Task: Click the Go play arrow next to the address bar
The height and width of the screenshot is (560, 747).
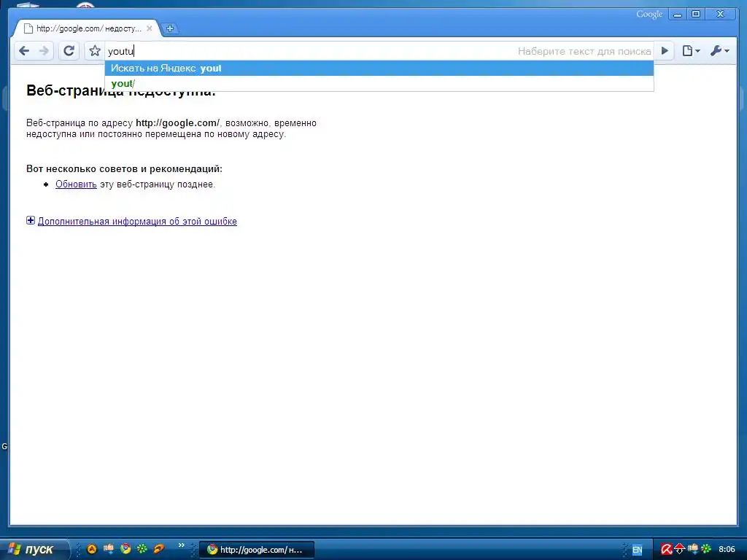Action: click(x=665, y=50)
